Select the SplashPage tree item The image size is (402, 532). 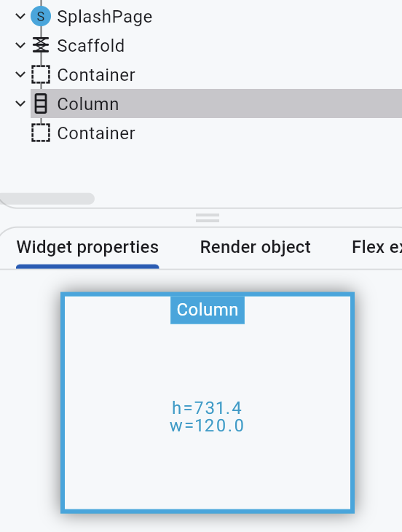(104, 17)
